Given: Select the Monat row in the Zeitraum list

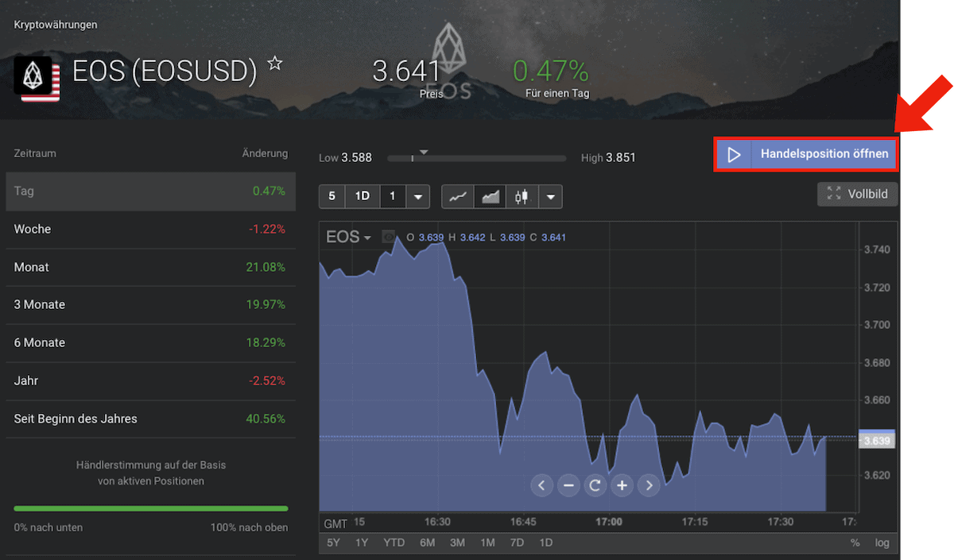Looking at the screenshot, I should [x=151, y=267].
